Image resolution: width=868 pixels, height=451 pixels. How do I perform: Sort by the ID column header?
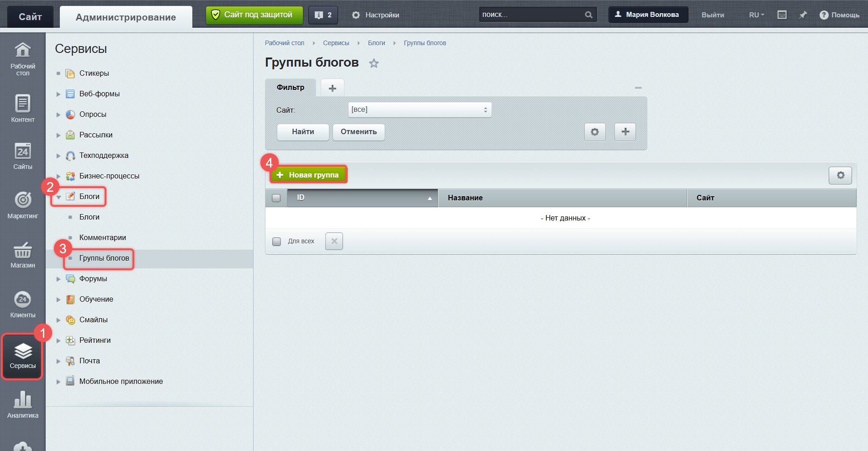(363, 198)
